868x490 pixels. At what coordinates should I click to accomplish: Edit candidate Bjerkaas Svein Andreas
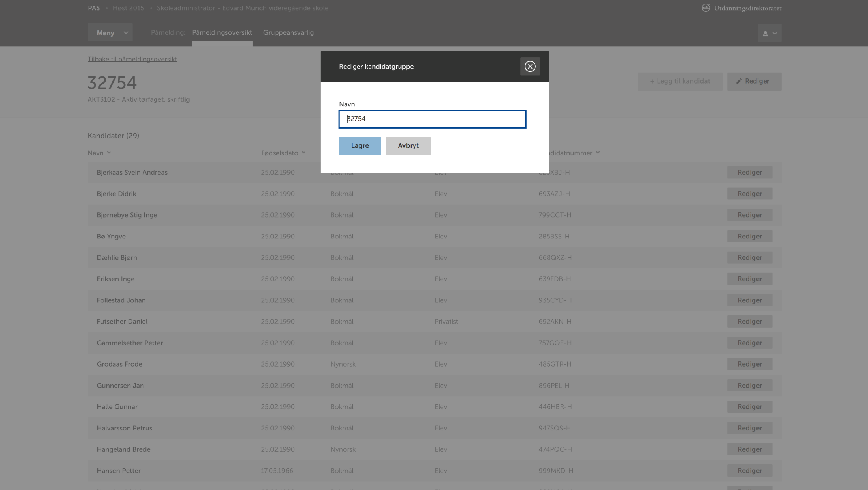[749, 173]
